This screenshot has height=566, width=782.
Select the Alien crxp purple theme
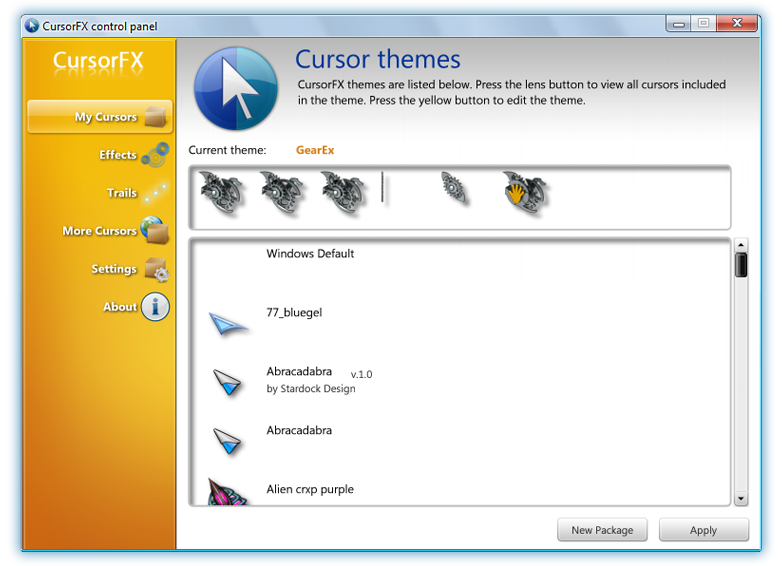pyautogui.click(x=460, y=490)
